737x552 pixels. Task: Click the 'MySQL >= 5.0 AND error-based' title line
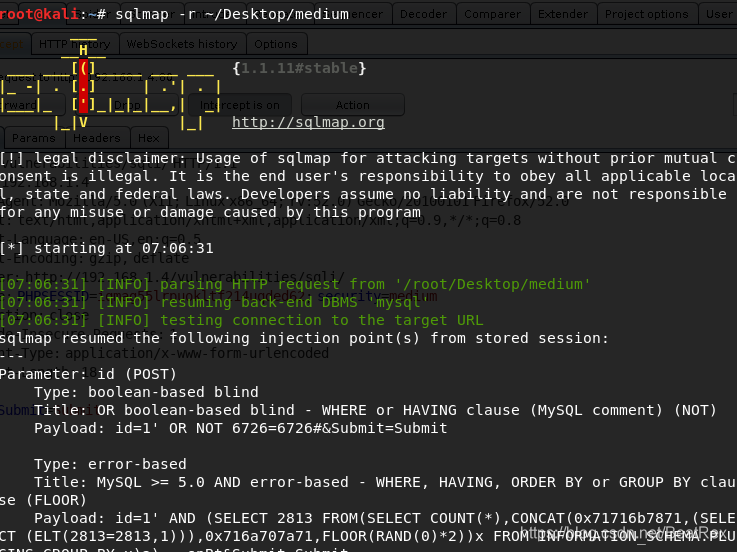point(385,482)
